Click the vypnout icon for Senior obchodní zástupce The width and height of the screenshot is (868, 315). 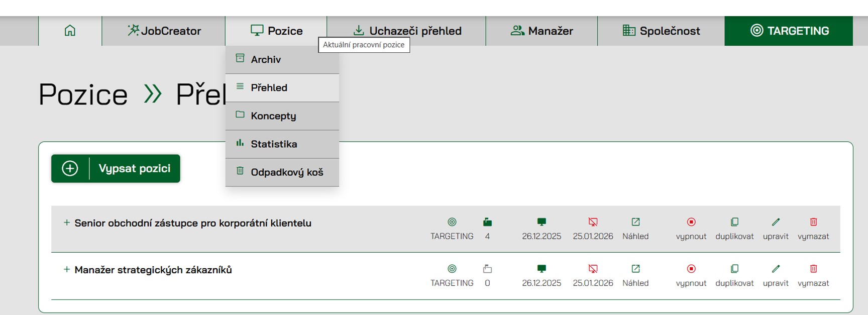pos(691,222)
